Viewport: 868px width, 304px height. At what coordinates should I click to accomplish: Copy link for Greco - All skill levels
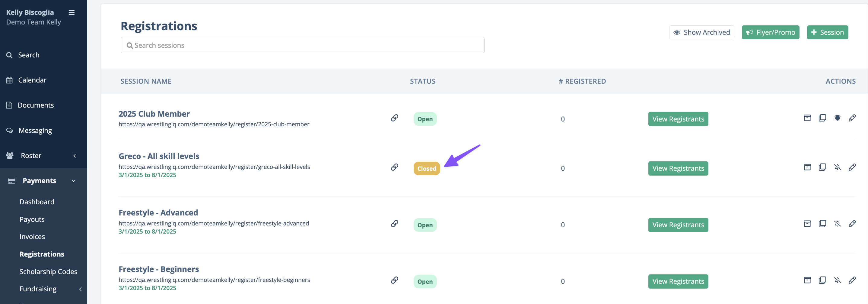[395, 167]
